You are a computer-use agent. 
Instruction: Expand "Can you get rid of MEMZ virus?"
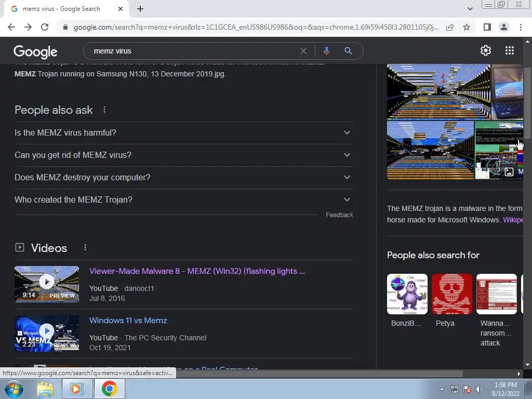click(183, 155)
